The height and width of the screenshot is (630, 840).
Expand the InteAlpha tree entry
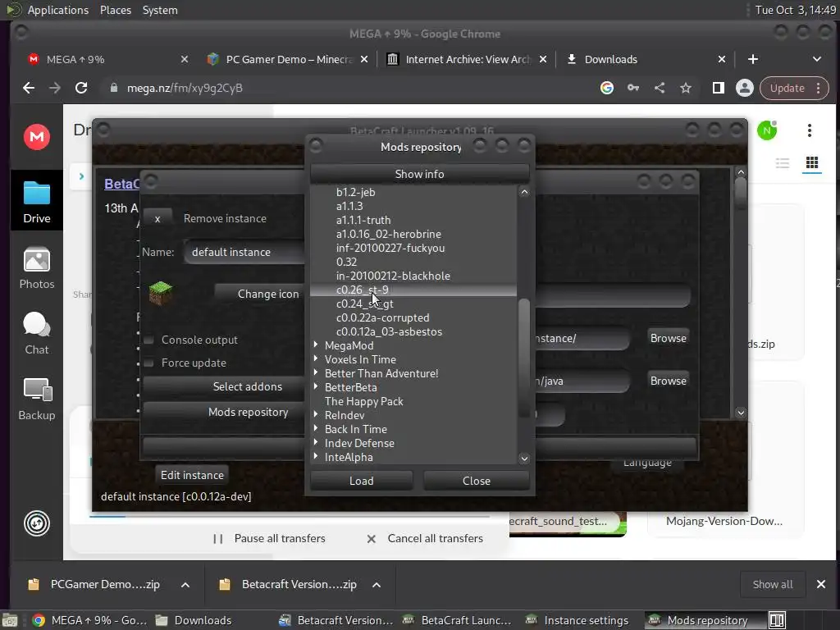(316, 456)
